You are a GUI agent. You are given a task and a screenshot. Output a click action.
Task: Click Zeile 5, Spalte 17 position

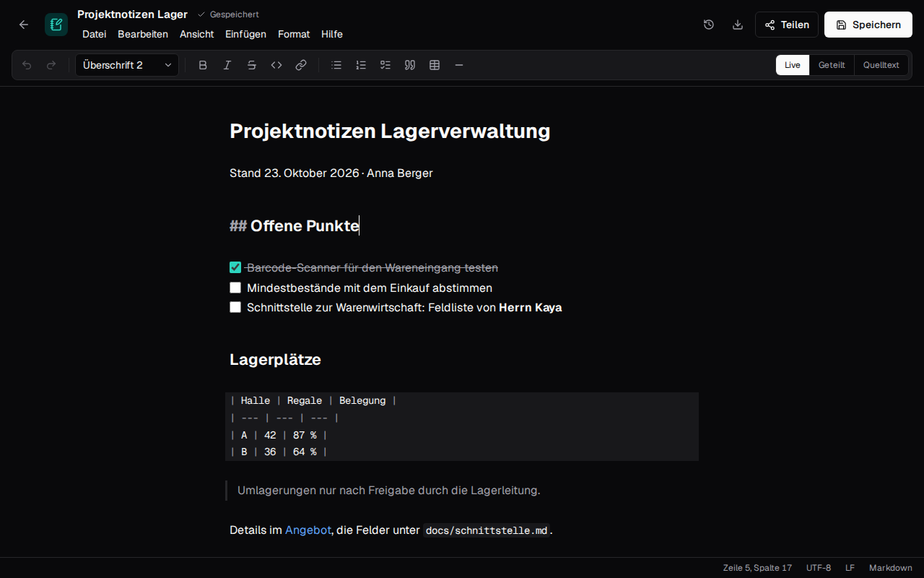[x=757, y=568]
